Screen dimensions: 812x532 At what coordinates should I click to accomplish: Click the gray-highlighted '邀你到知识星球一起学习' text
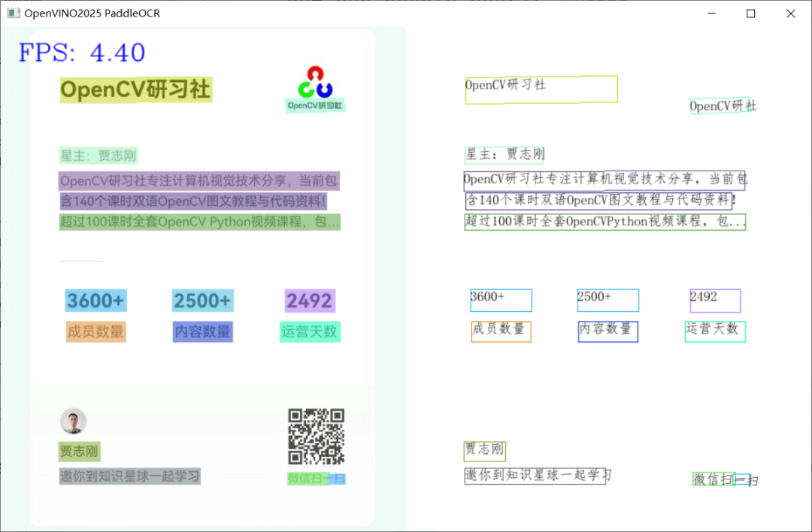tap(129, 476)
